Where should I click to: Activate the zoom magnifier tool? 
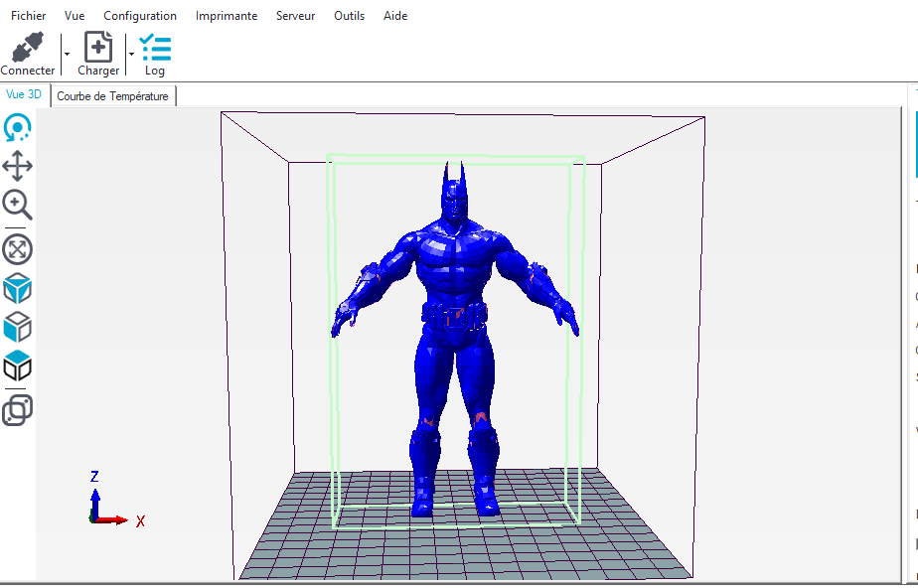pos(18,206)
